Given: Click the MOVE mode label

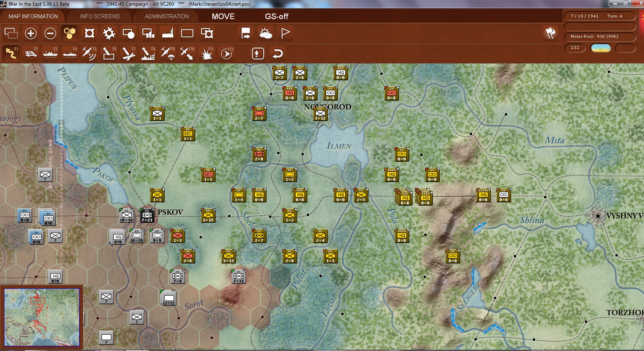Looking at the screenshot, I should 223,16.
